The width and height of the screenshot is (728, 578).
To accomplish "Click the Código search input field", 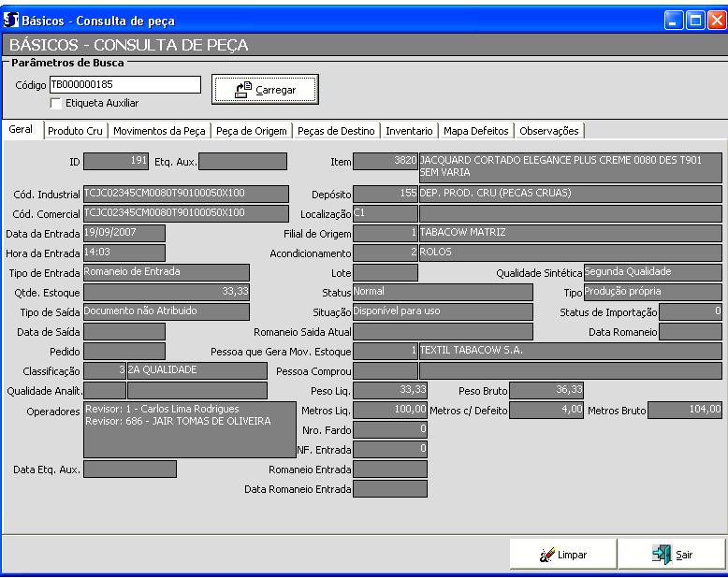I will [124, 85].
